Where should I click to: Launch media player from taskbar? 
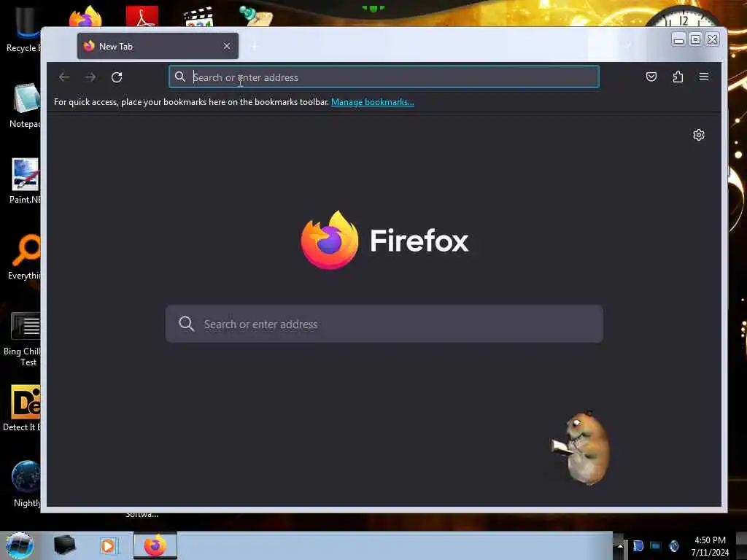[108, 545]
